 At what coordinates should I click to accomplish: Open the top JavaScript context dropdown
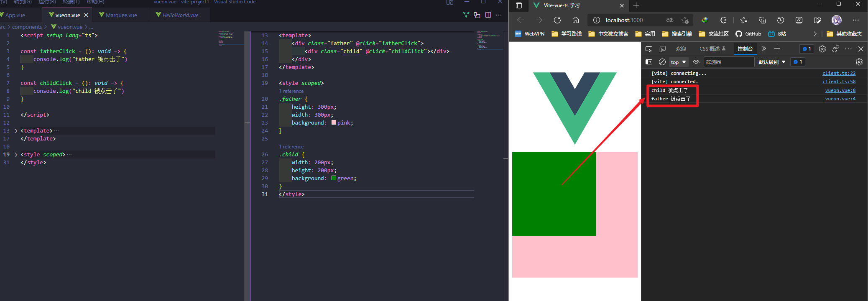point(679,62)
